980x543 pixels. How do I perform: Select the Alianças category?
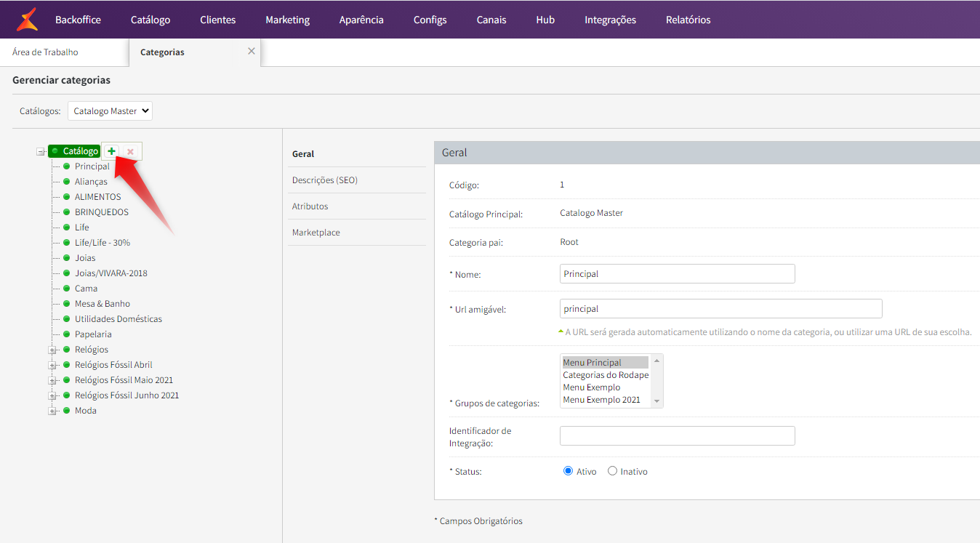pyautogui.click(x=91, y=182)
